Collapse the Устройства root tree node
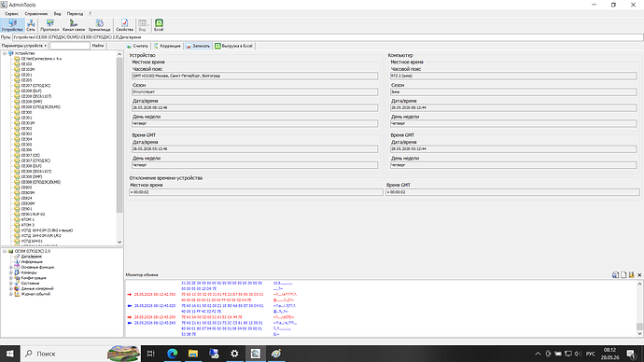Screen dimensions: 644x362 [5, 53]
